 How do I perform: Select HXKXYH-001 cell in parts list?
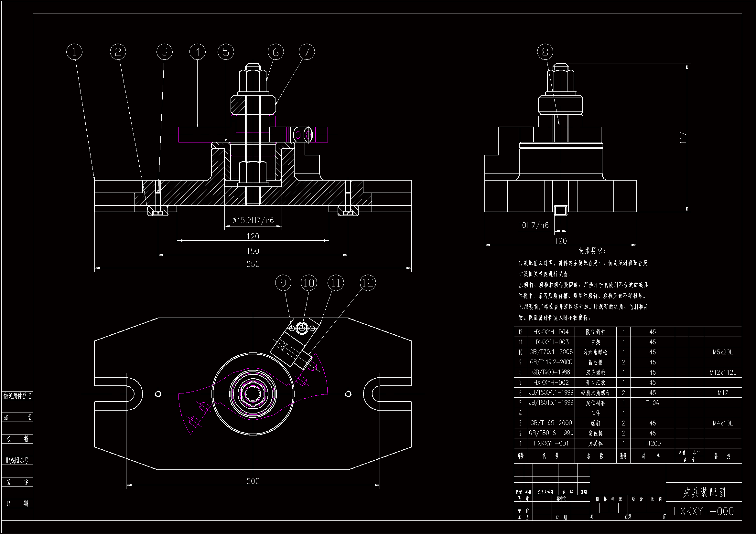[551, 443]
